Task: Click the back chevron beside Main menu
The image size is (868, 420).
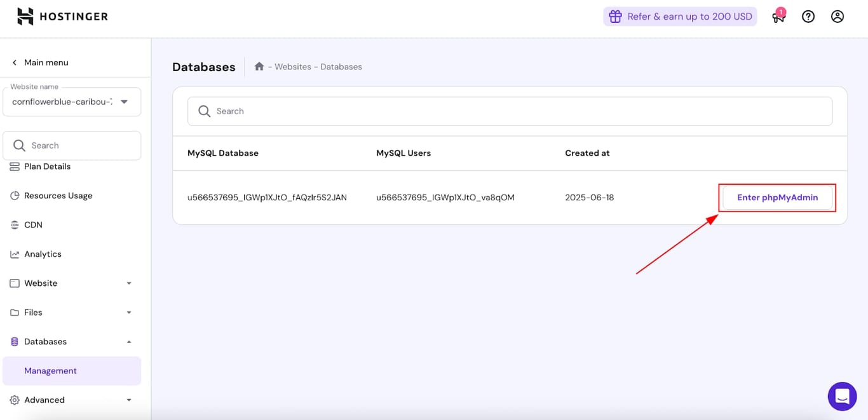Action: pyautogui.click(x=15, y=62)
